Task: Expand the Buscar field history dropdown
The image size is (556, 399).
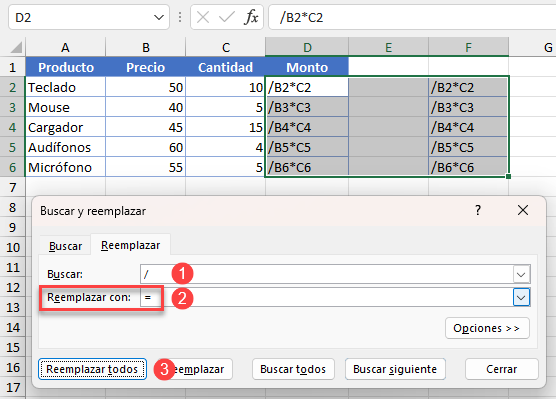Action: point(521,274)
